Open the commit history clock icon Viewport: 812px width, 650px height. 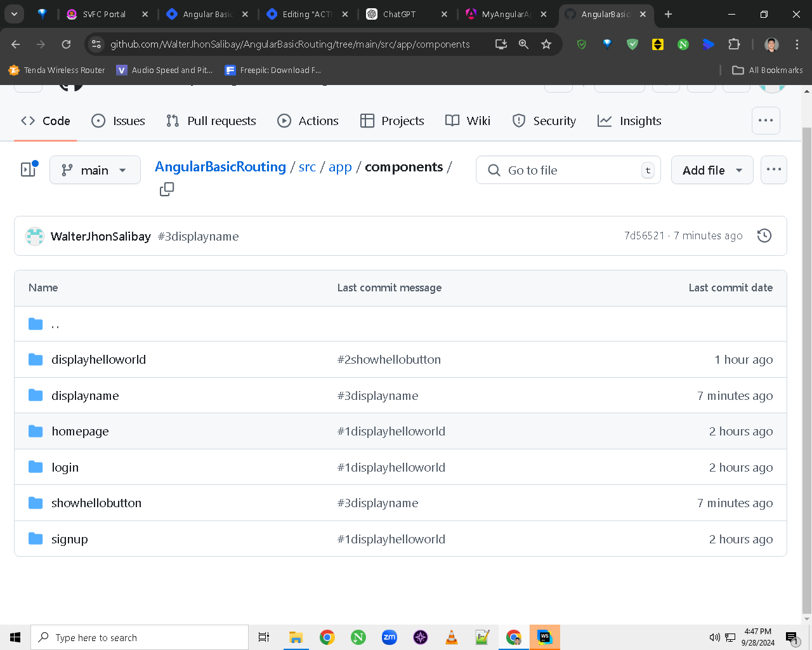(x=764, y=235)
